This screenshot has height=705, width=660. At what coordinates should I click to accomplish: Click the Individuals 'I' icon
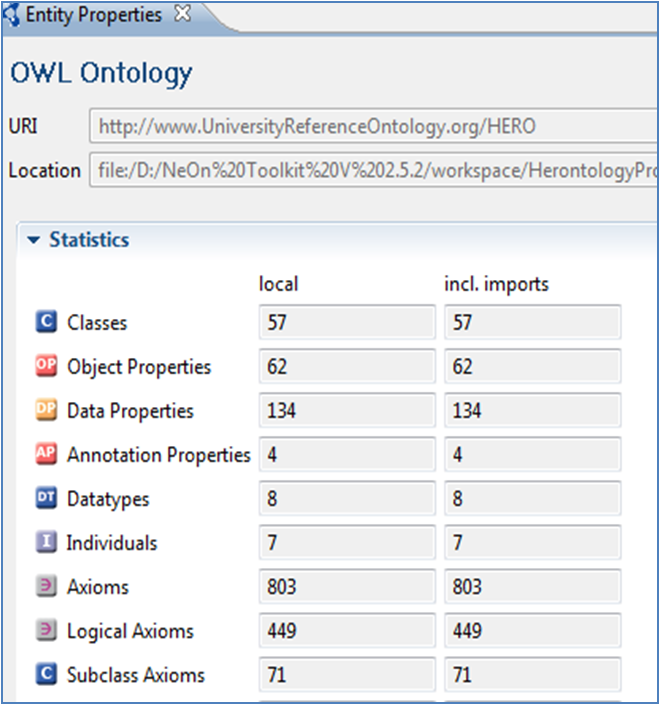pyautogui.click(x=46, y=541)
